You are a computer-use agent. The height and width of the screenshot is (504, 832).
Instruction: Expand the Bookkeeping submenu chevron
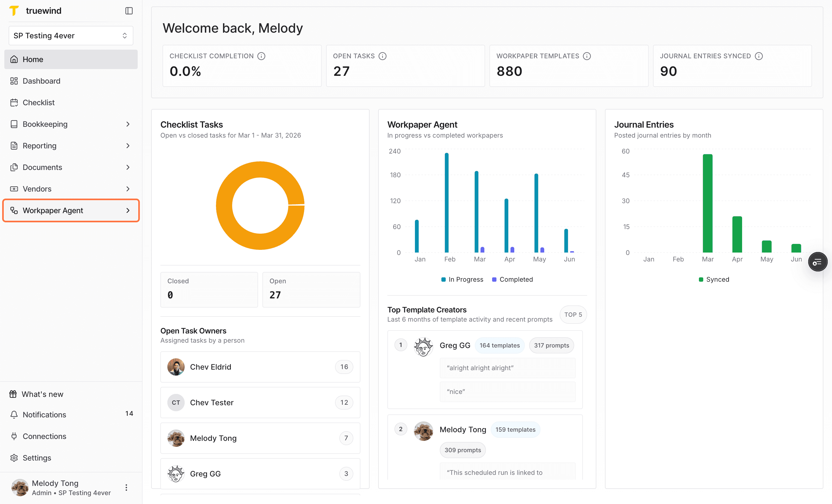[x=128, y=124]
